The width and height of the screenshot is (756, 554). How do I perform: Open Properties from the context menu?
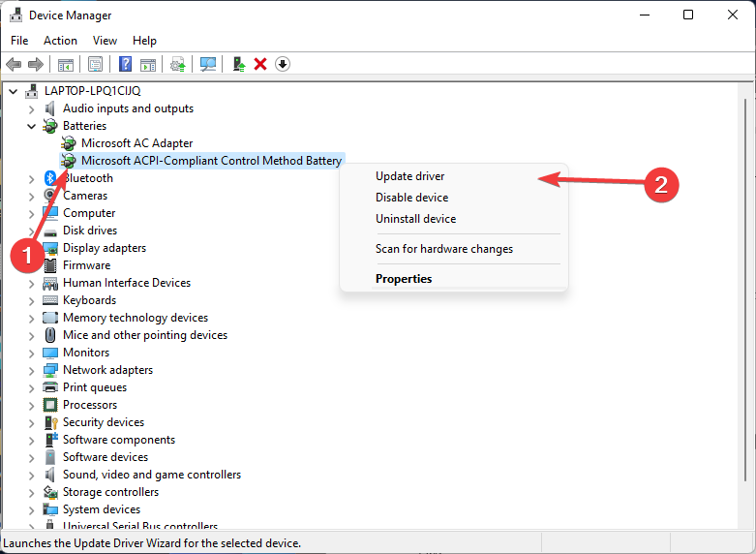tap(404, 279)
